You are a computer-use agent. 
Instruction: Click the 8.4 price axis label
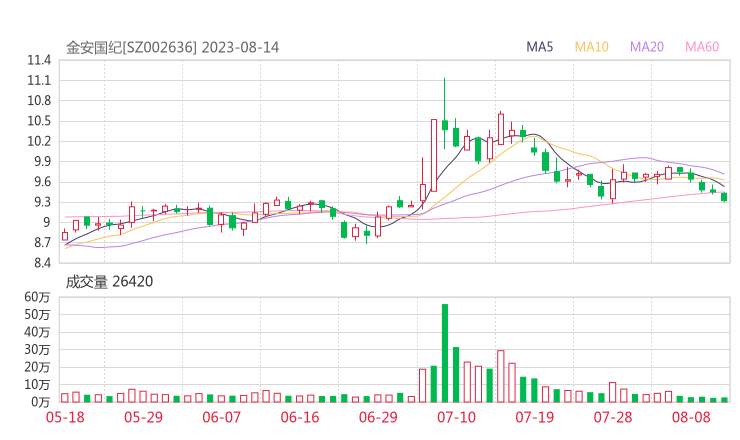(x=42, y=262)
